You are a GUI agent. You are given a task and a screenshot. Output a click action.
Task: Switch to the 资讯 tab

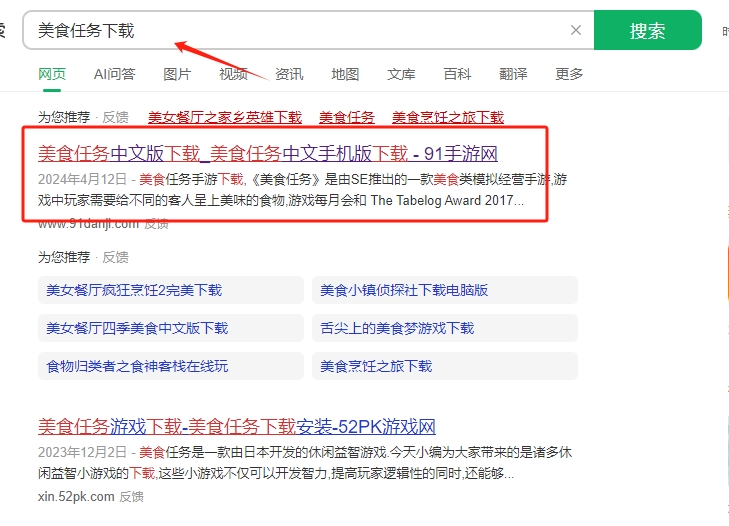pos(289,74)
